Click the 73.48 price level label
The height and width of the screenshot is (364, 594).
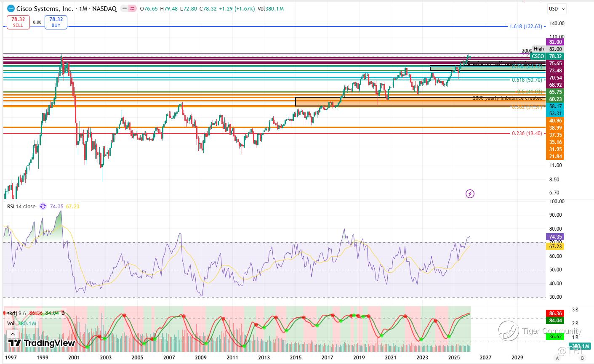pyautogui.click(x=554, y=71)
